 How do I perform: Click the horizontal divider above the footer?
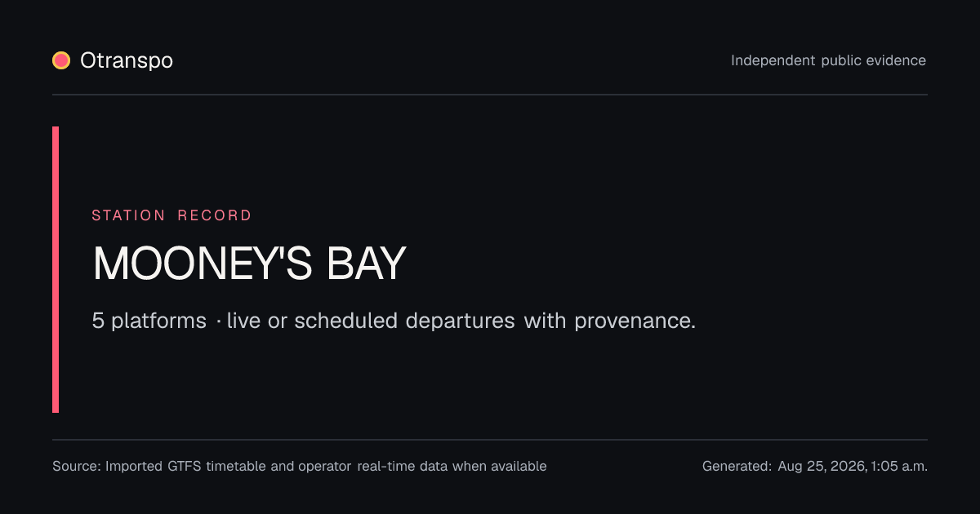tap(490, 440)
